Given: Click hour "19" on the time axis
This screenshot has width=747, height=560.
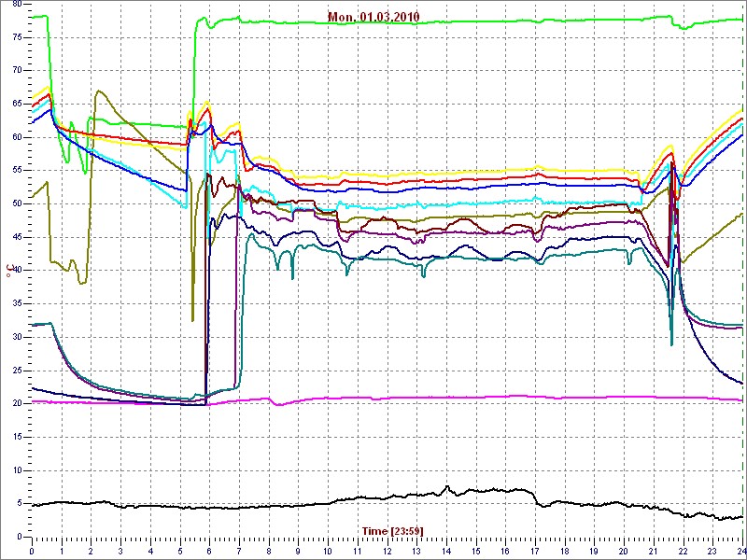Looking at the screenshot, I should point(595,551).
